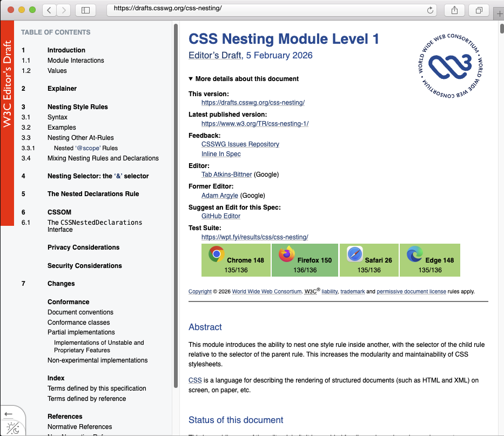Screen dimensions: 504x436
Task: Jump to CSSNestedDeclarations Interface section
Action: tap(95, 226)
